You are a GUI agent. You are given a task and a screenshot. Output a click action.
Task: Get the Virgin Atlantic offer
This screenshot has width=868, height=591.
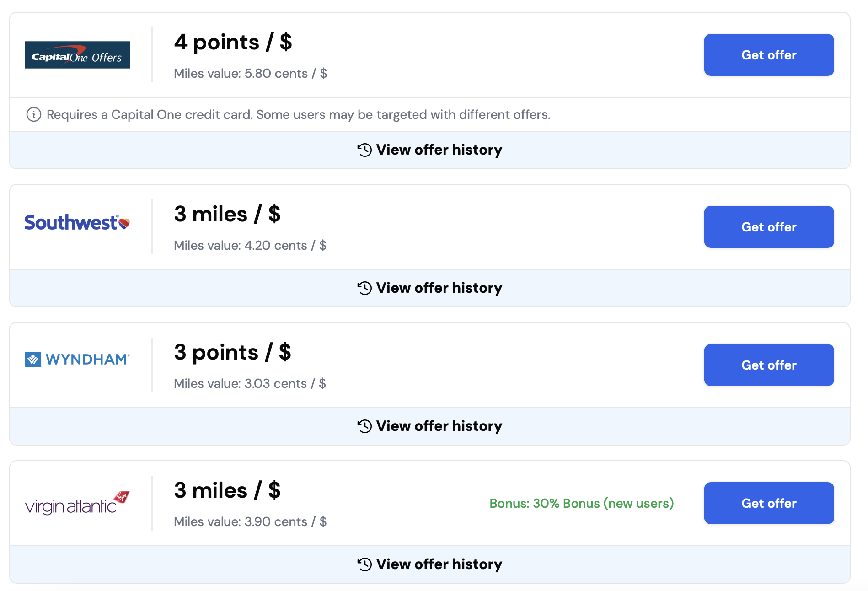point(769,503)
